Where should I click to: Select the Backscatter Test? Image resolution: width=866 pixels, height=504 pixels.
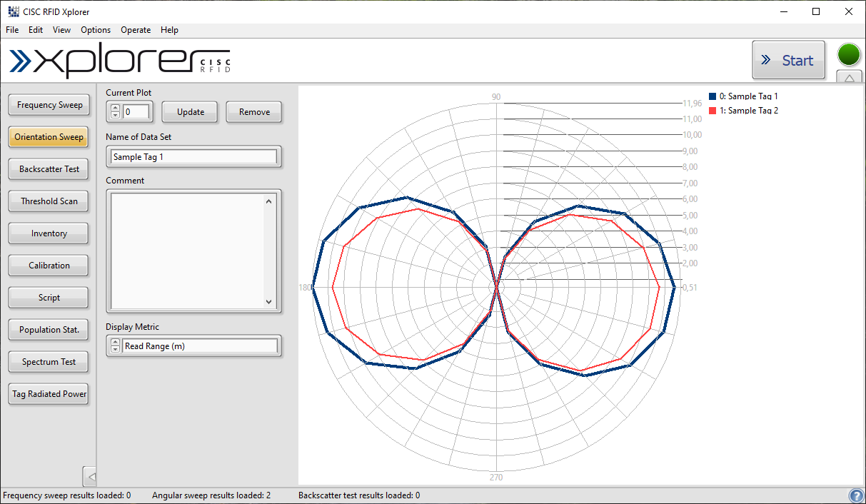click(x=49, y=169)
